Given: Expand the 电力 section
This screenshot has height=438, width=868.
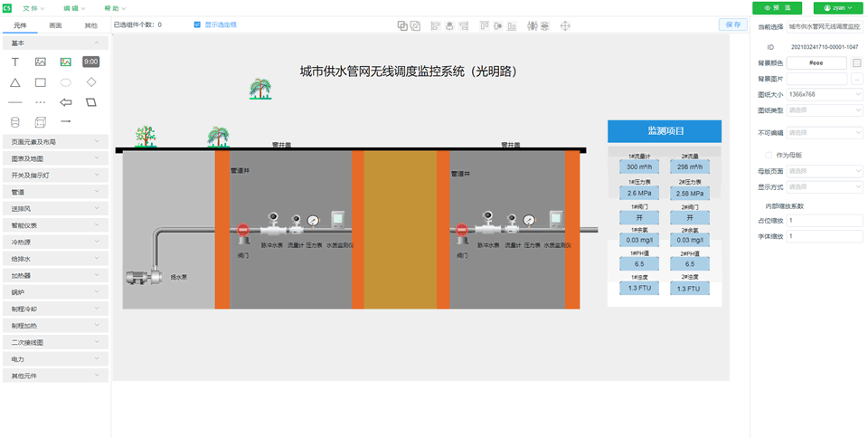Looking at the screenshot, I should click(55, 359).
